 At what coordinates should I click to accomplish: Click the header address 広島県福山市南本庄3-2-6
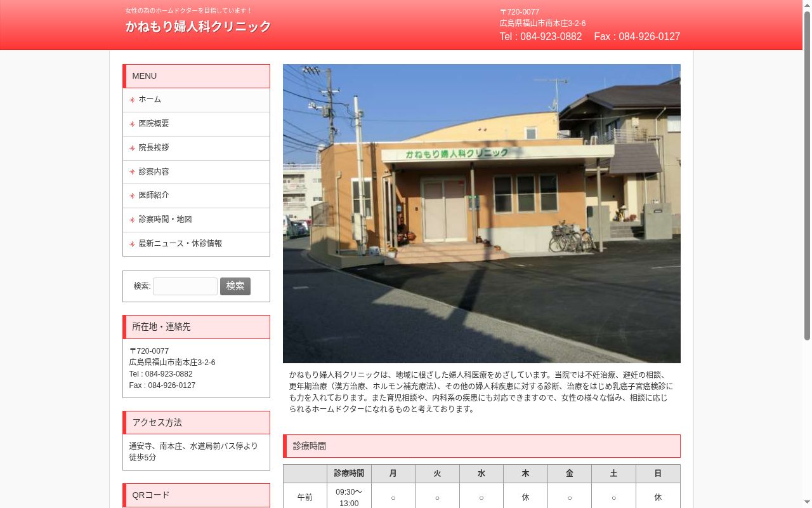(x=542, y=23)
